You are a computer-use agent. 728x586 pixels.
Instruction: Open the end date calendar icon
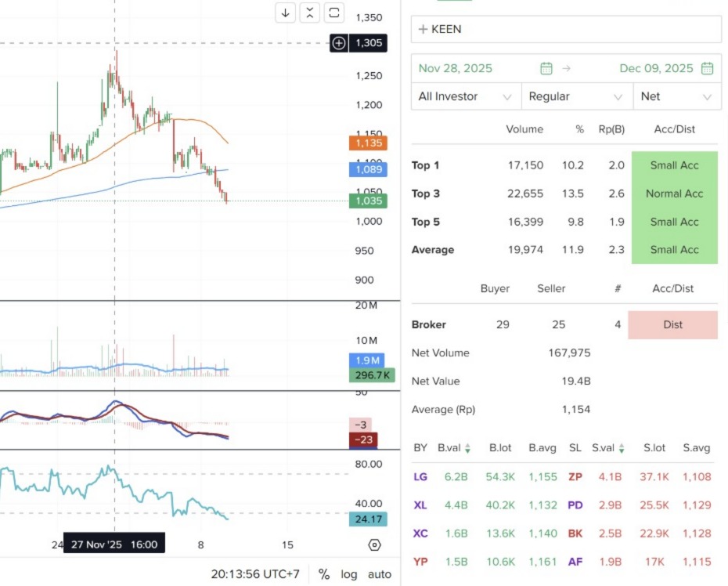click(x=707, y=68)
